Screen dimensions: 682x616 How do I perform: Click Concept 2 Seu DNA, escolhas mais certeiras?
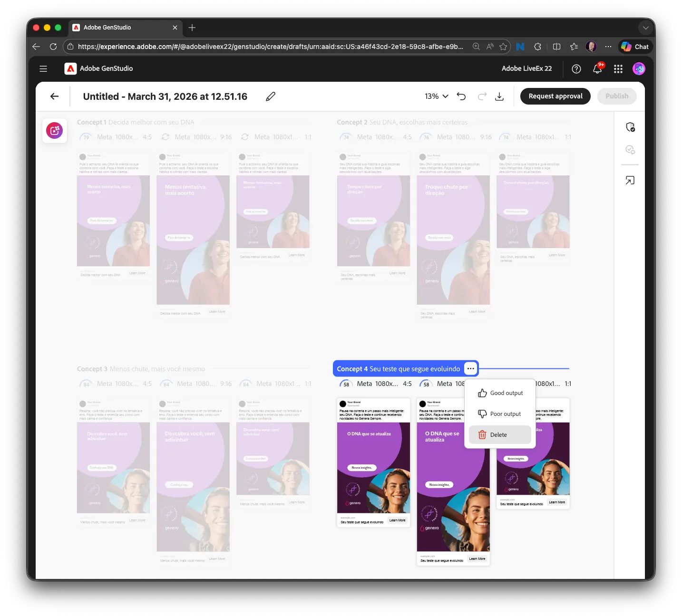pyautogui.click(x=402, y=122)
